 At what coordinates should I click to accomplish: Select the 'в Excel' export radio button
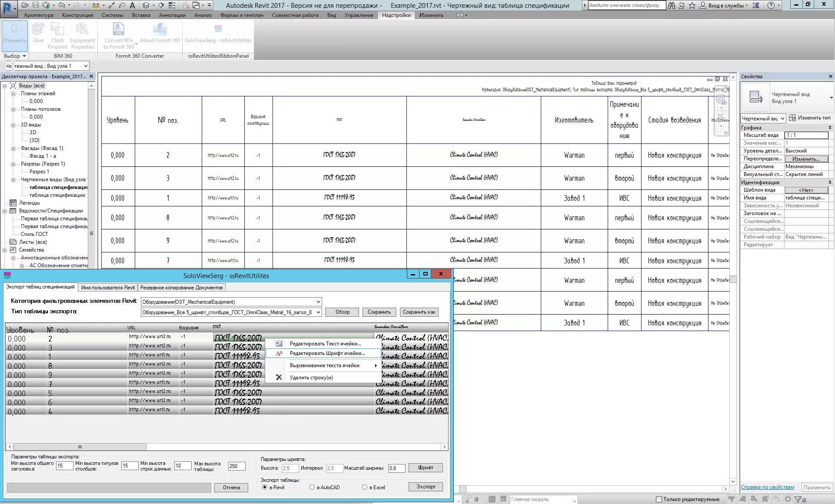click(x=365, y=487)
